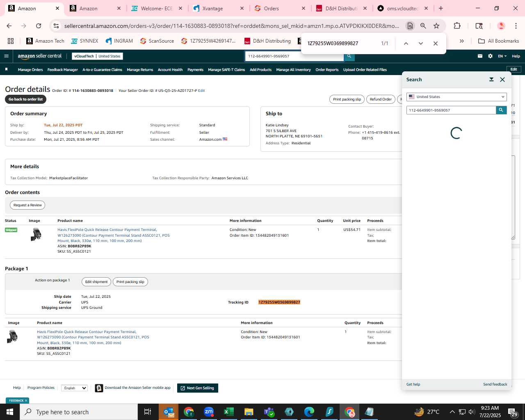Open the United States marketplace dropdown in Search panel
Viewport: 525px width, 420px height.
pyautogui.click(x=457, y=97)
